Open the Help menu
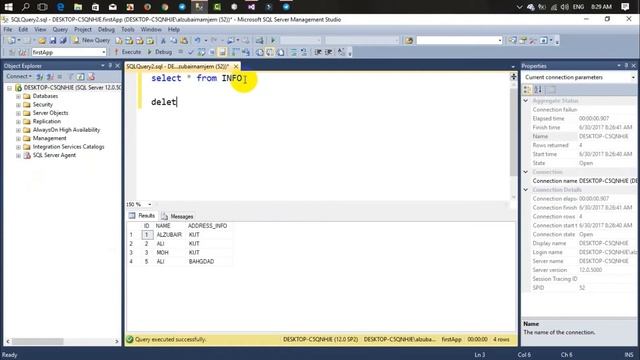 [174, 29]
